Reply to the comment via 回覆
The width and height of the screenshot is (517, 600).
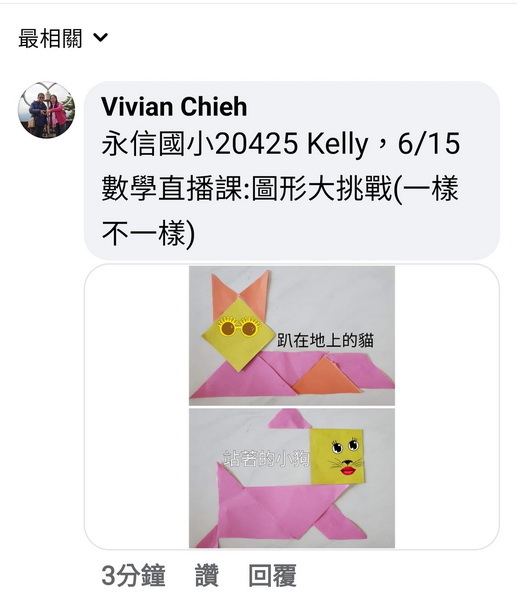click(272, 575)
